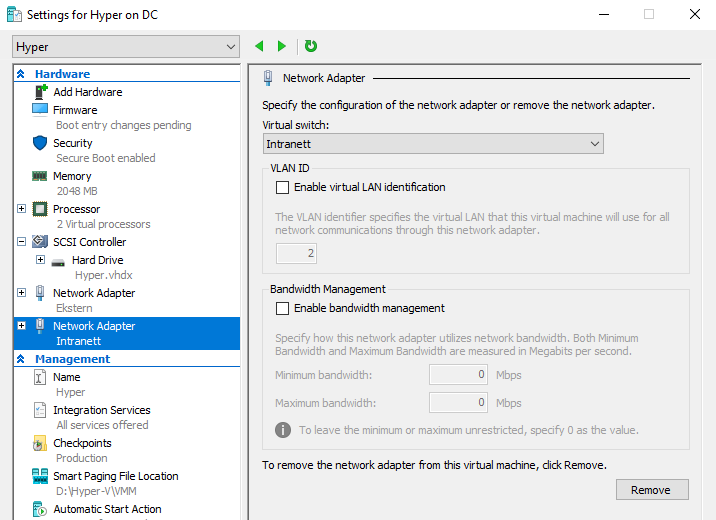Image resolution: width=716 pixels, height=520 pixels.
Task: Click the green forward navigation arrow
Action: pos(282,46)
